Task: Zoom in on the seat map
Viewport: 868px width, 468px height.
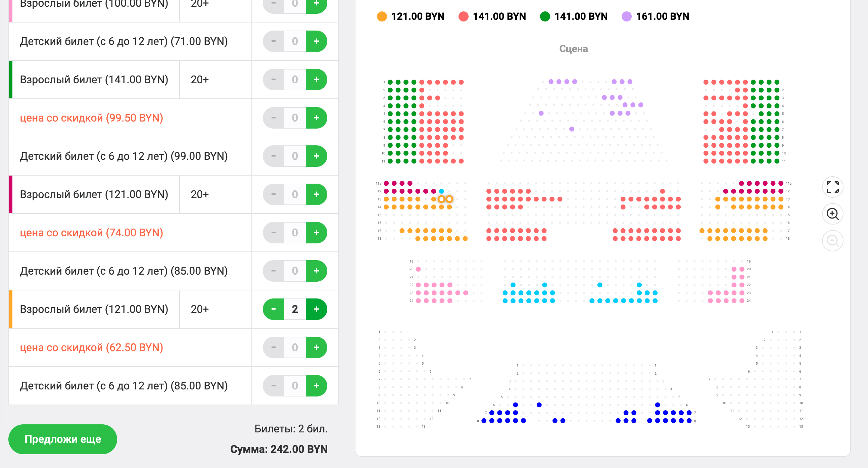Action: [832, 214]
